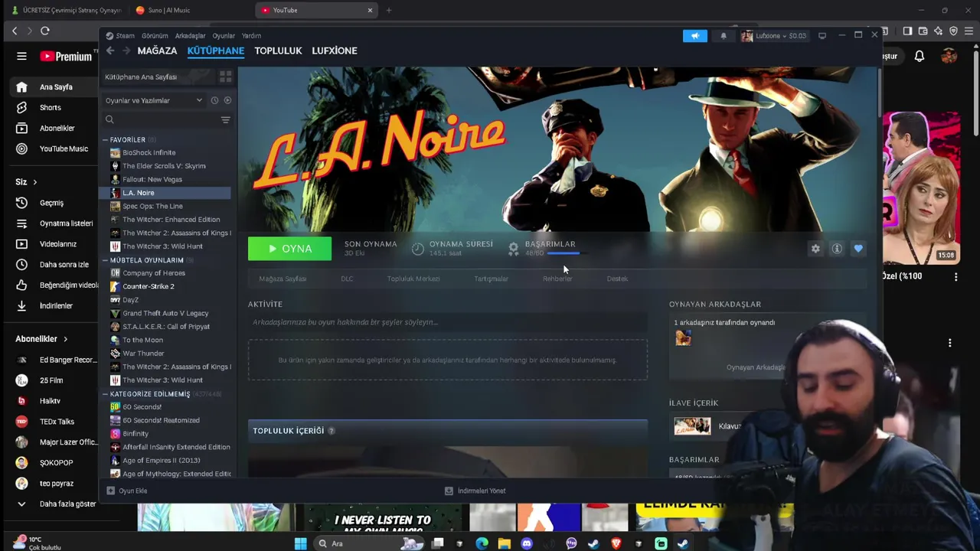Open the friend avatar under Oynayan Arkadaşlar
Viewport: 980px width, 551px height.
click(683, 337)
